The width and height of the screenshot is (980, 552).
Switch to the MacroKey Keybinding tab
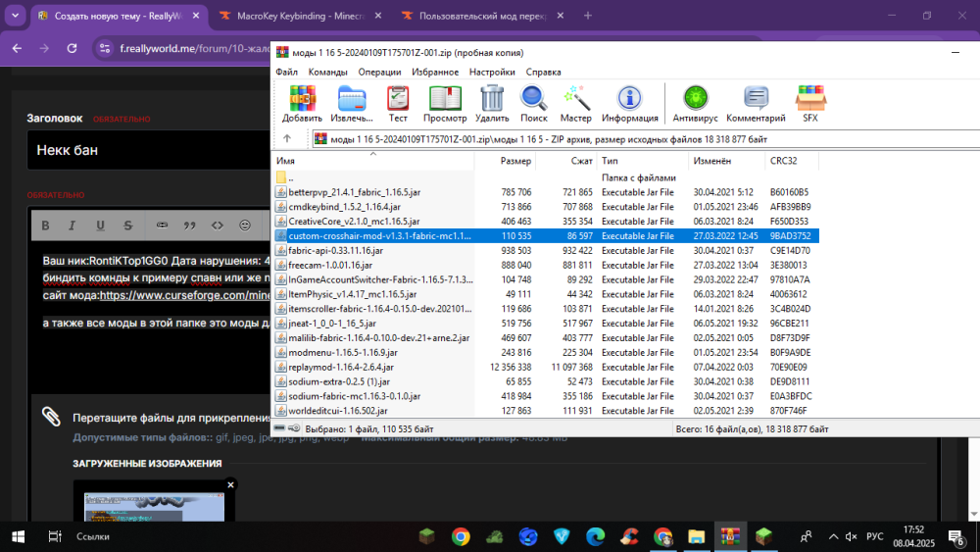[x=301, y=16]
